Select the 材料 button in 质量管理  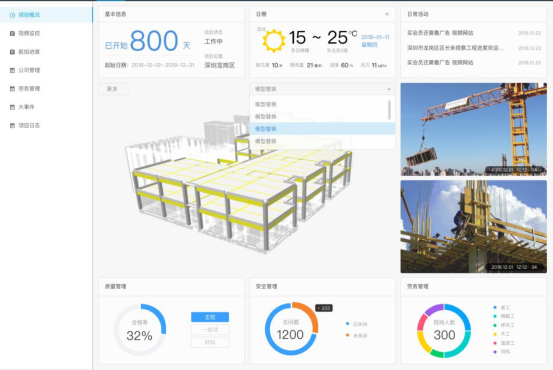click(x=210, y=342)
